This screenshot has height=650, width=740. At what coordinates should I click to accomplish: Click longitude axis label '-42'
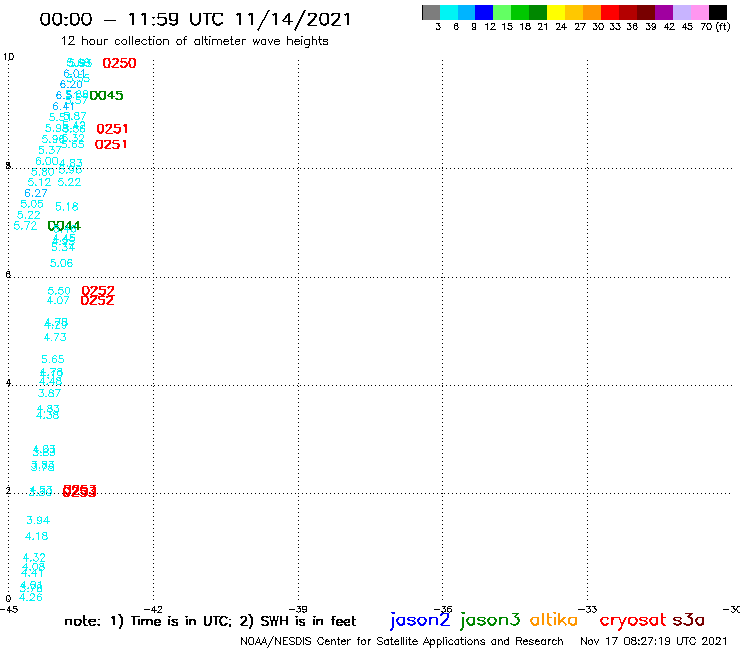[x=153, y=609]
